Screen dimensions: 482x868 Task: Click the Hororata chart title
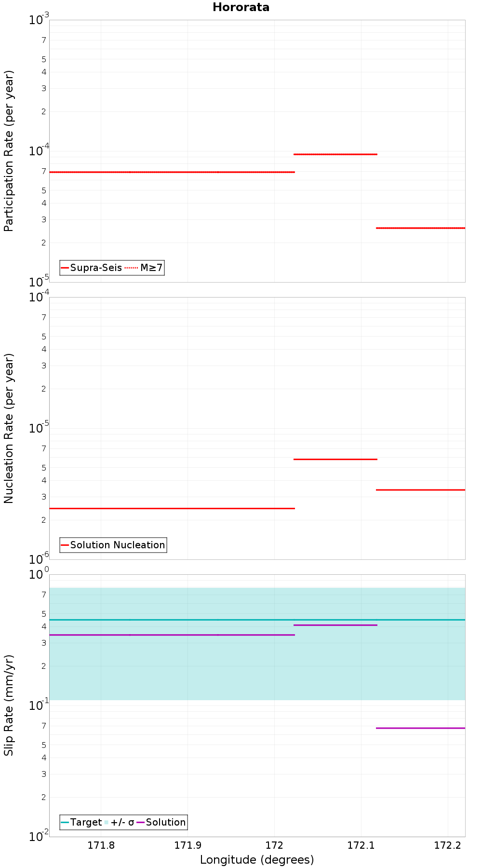point(241,7)
